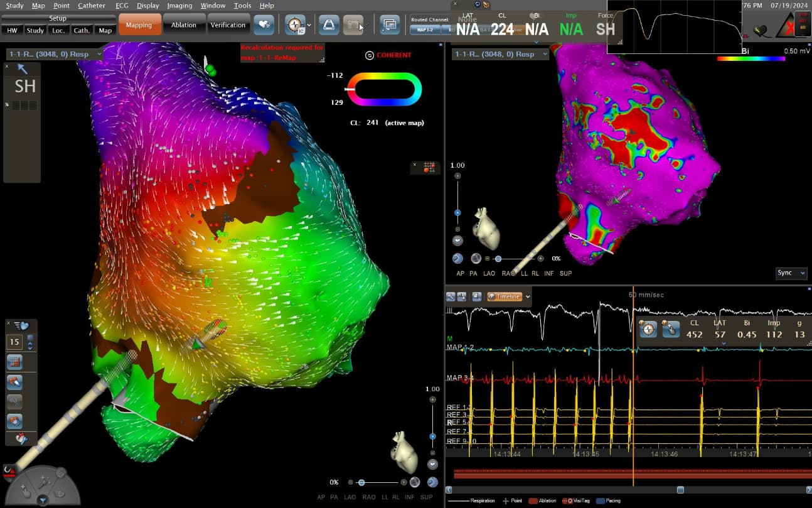Click the rotate view icon in right voltage viewer
Screen dimensions: 812x508
457,258
